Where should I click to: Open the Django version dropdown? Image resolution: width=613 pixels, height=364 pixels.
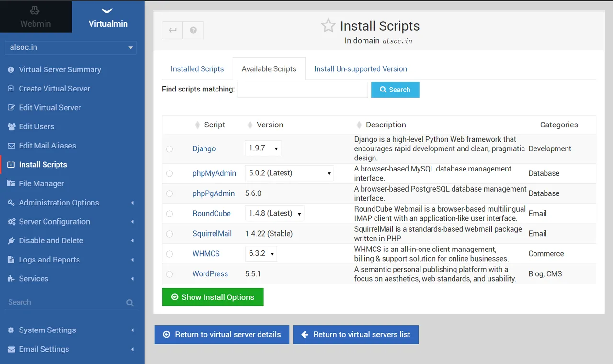263,148
